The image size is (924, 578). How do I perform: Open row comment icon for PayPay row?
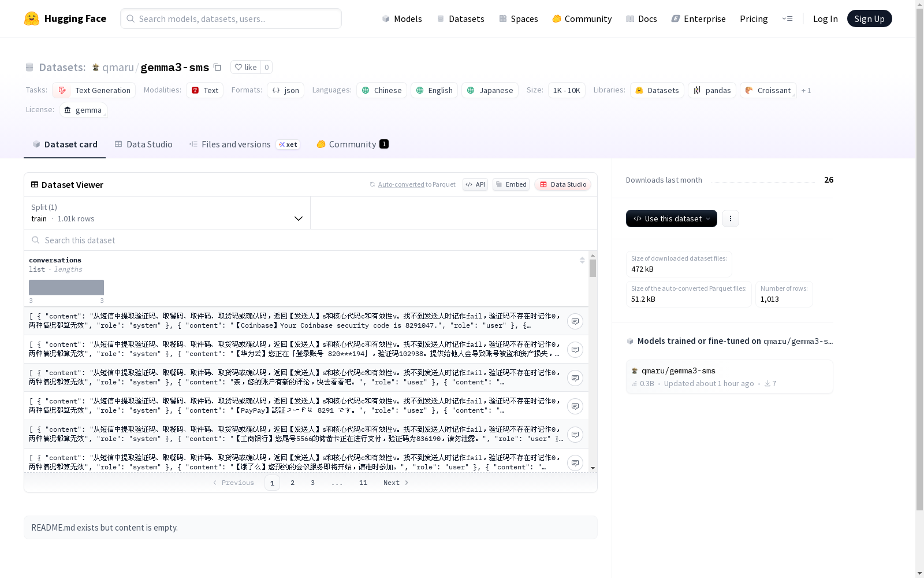pyautogui.click(x=575, y=406)
